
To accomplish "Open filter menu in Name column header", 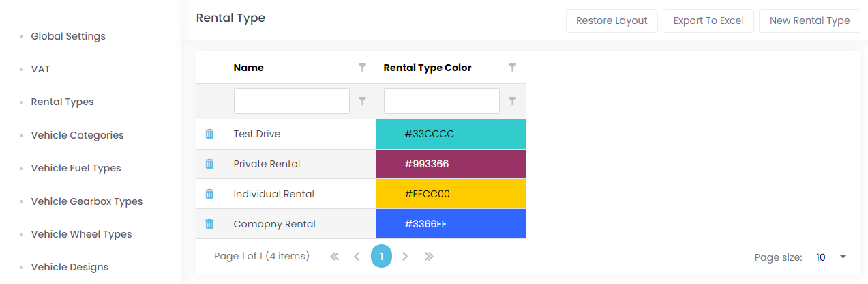I will pos(362,68).
